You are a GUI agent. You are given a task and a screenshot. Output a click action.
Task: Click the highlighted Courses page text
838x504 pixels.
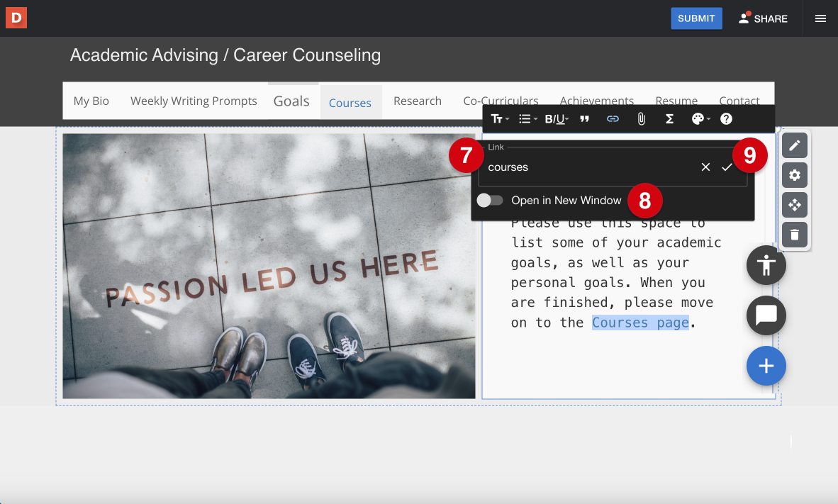tap(640, 323)
